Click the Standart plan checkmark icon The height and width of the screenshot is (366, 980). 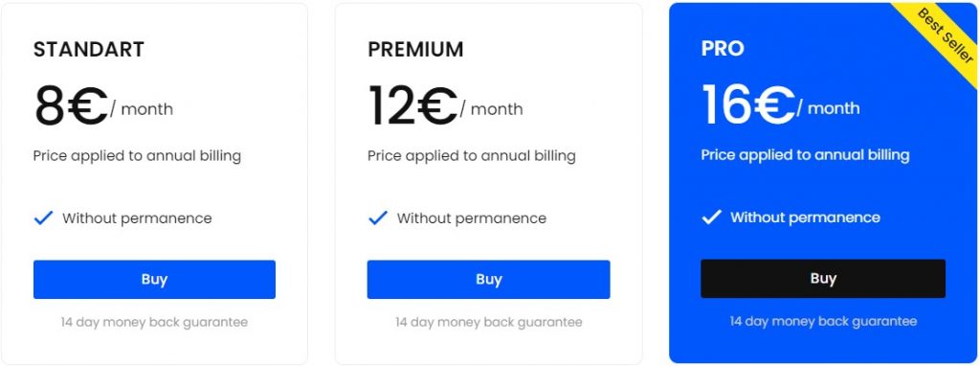tap(43, 218)
